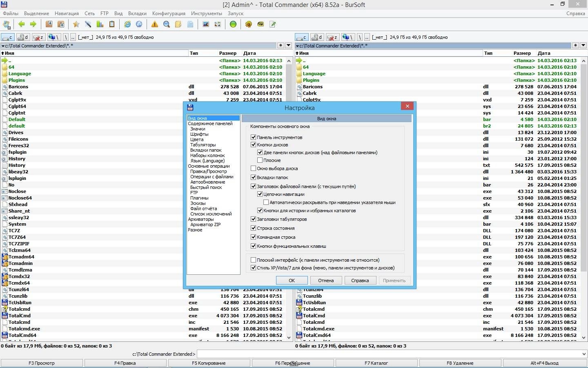Toggle 'Строка состояния' checkbox
This screenshot has width=588, height=368.
pos(253,228)
